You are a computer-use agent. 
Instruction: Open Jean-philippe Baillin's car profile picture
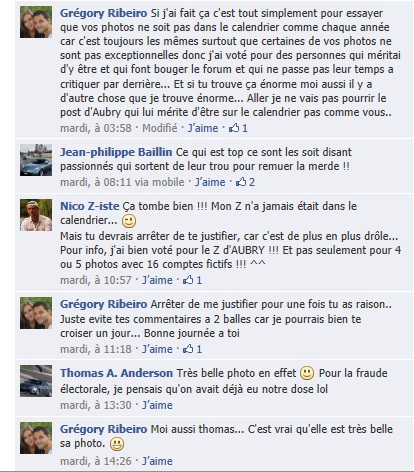(x=36, y=160)
